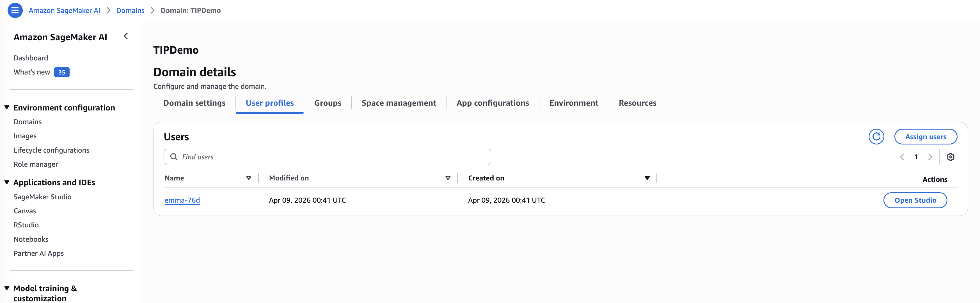Click the Created on column header

[486, 178]
